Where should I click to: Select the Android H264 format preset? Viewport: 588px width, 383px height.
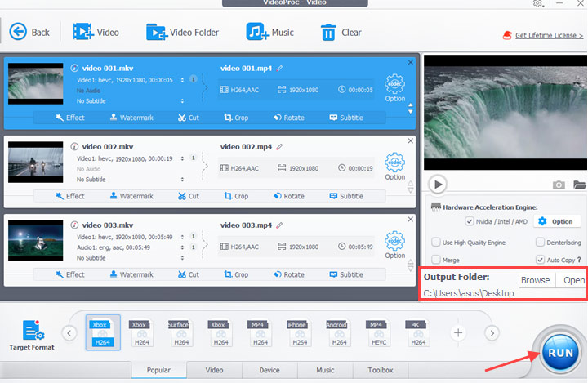click(x=340, y=333)
